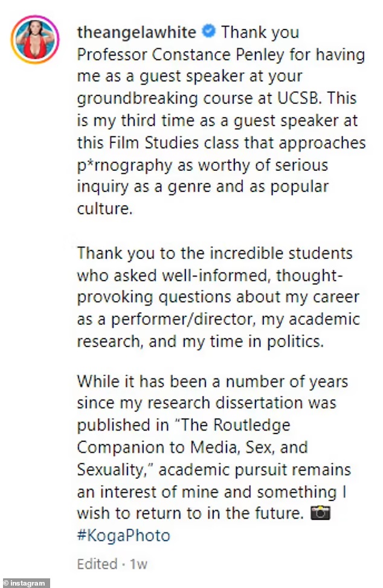The width and height of the screenshot is (383, 588).
Task: Open the theangelawhite username link
Action: click(137, 32)
